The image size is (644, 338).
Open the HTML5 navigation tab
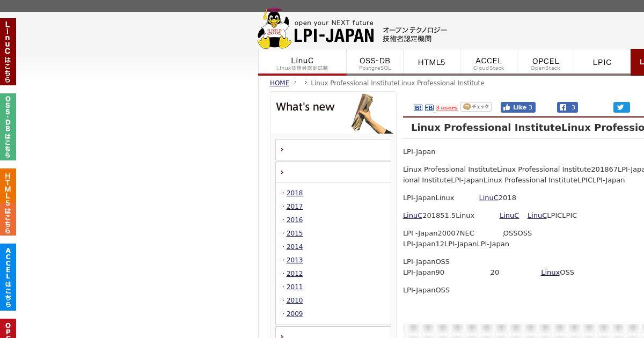431,62
